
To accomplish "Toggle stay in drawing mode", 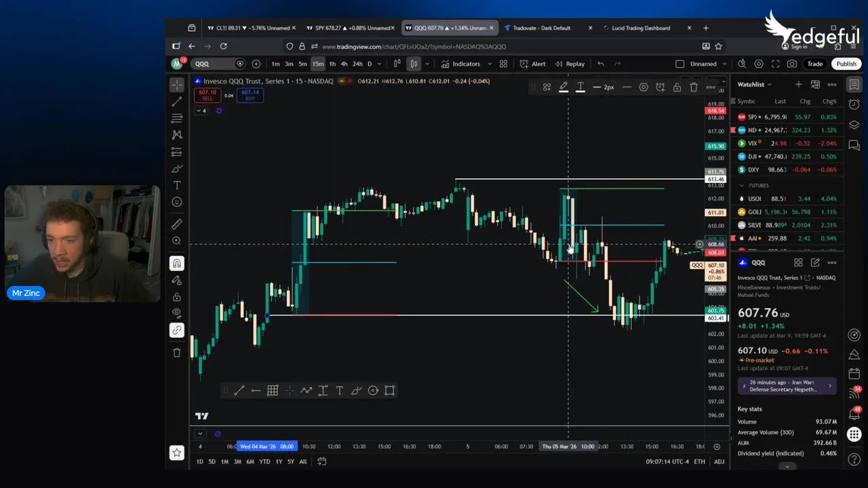I will tap(176, 280).
